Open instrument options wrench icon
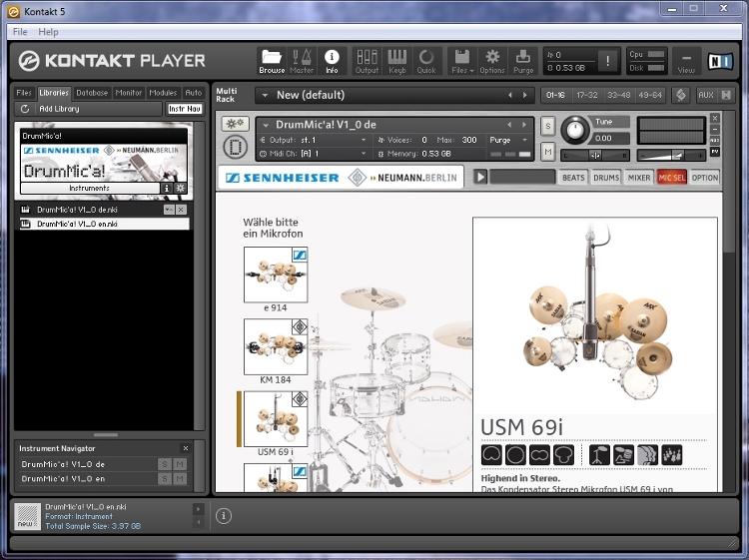Screen dimensions: 749x560 coord(235,124)
